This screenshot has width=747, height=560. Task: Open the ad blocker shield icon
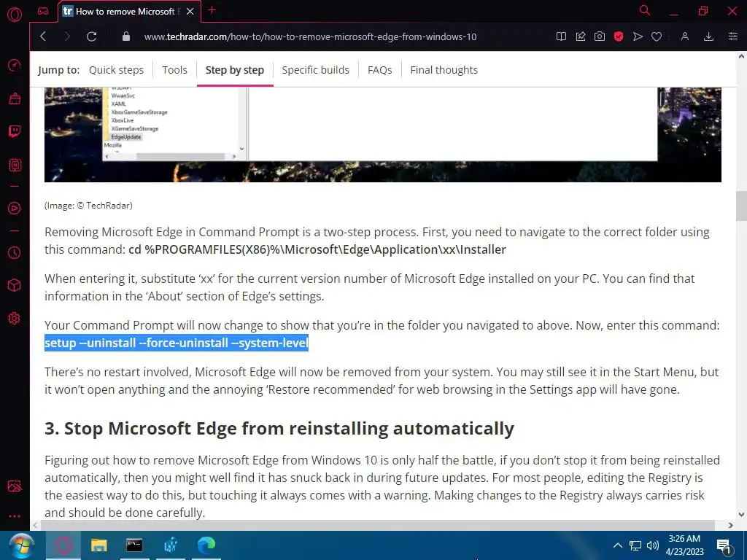point(619,36)
